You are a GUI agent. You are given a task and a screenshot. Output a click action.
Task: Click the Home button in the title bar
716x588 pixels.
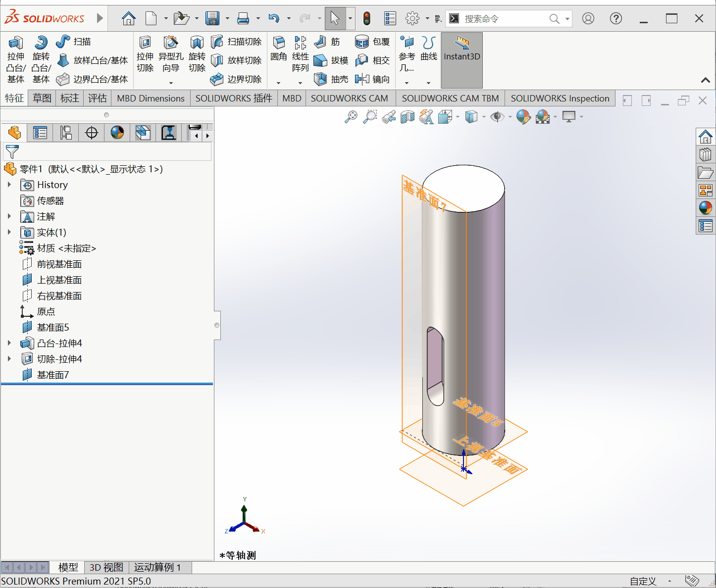click(x=129, y=19)
